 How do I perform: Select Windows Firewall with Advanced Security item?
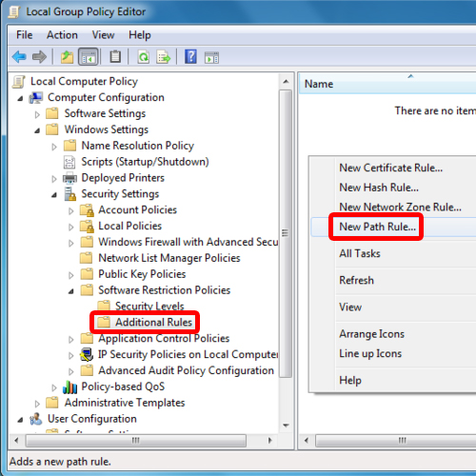coord(188,242)
